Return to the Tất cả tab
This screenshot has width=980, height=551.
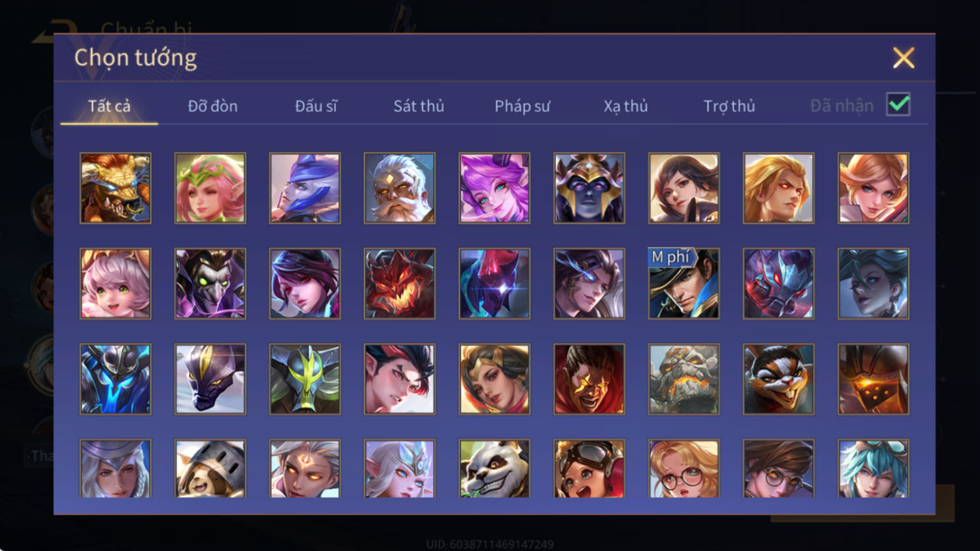109,106
